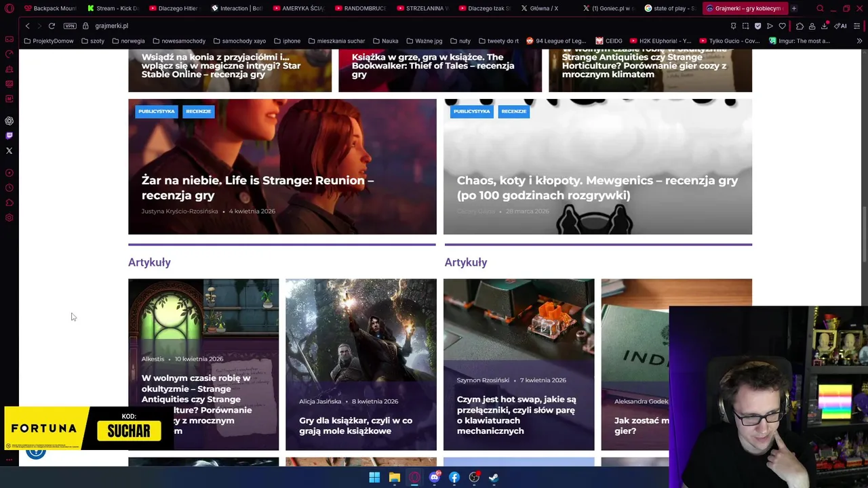
Task: Add page to bookmarks with heart icon
Action: point(782,26)
